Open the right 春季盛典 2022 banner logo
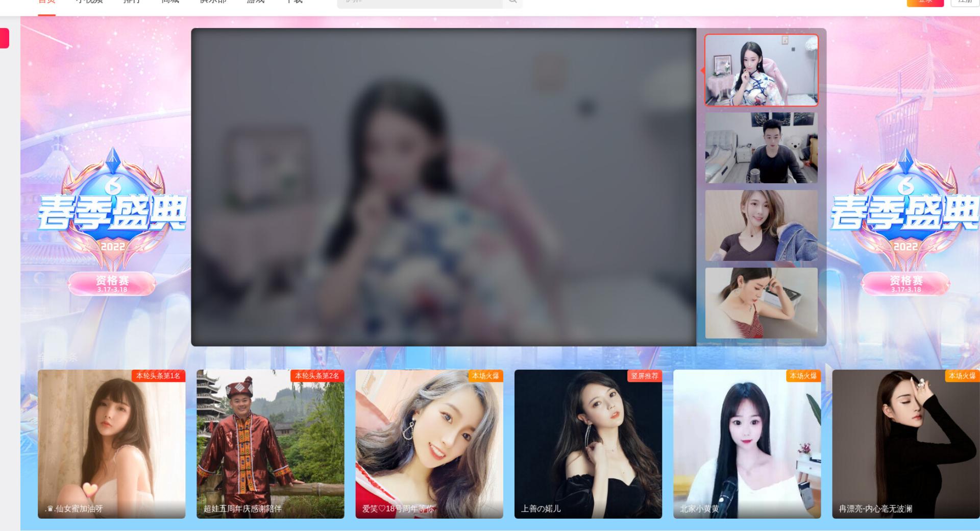This screenshot has width=980, height=531. [905, 209]
